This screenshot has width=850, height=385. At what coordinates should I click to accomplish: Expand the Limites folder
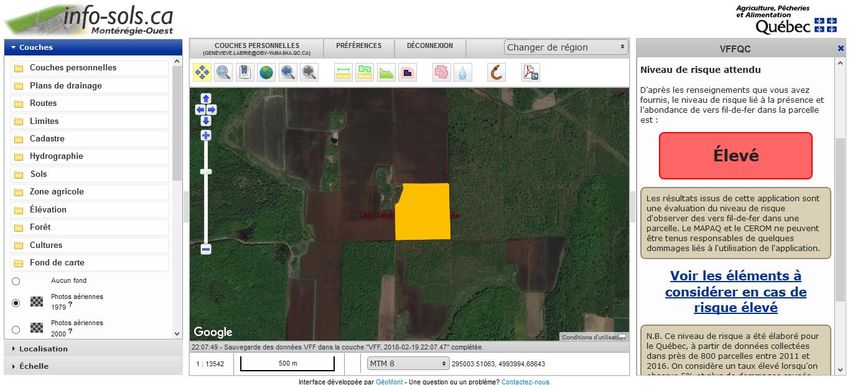point(89,121)
